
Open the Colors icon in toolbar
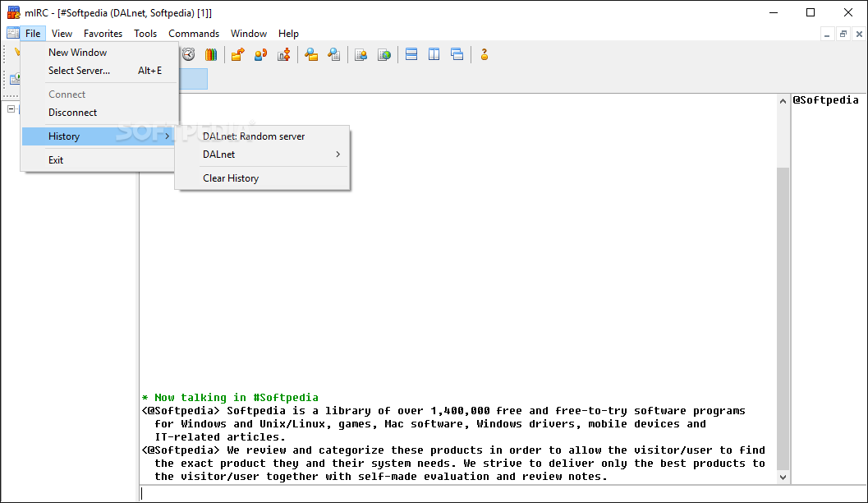click(x=211, y=54)
